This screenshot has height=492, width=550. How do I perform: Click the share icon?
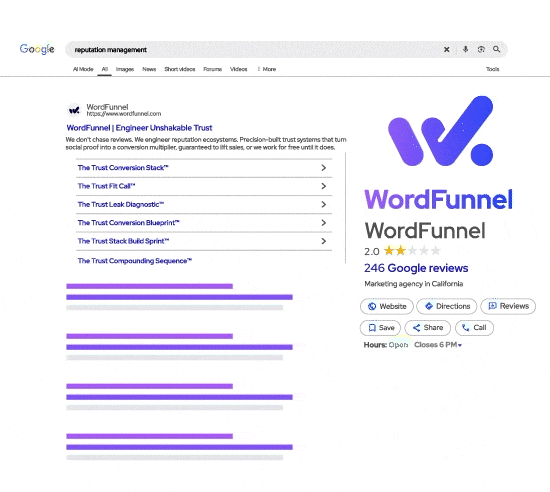pyautogui.click(x=416, y=328)
